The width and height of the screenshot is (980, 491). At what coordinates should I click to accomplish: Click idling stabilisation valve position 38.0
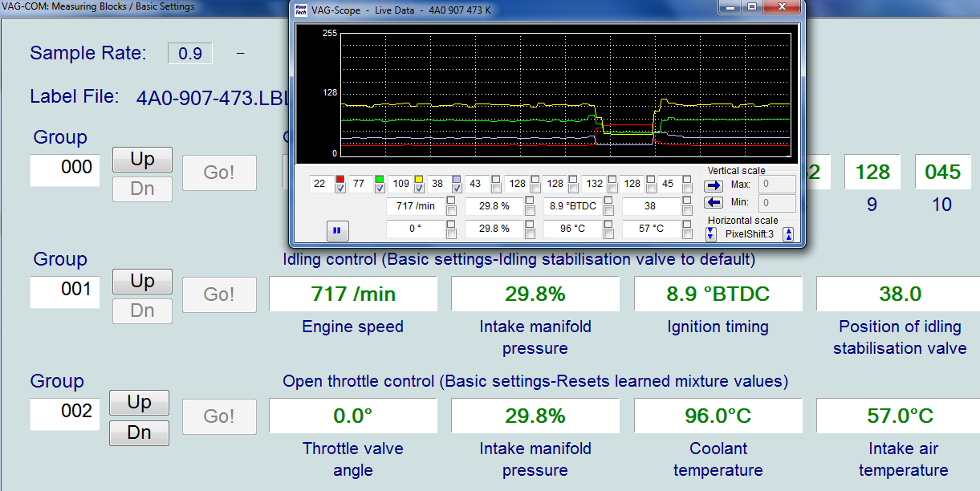pos(898,294)
